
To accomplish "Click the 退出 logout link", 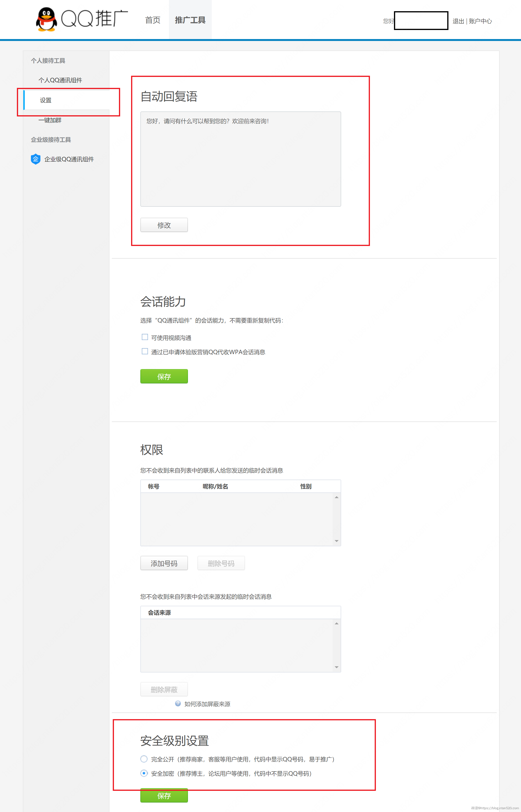I will tap(458, 21).
